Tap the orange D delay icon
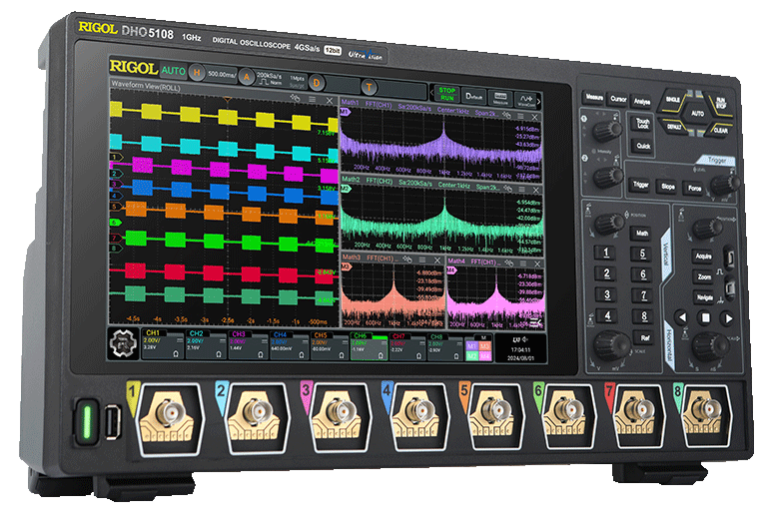Image resolution: width=767 pixels, height=532 pixels. point(317,83)
